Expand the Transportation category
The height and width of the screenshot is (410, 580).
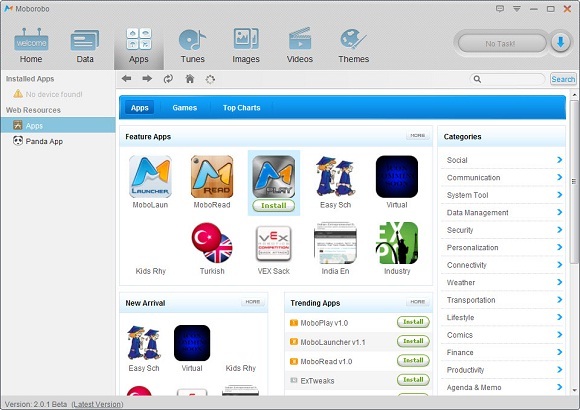pyautogui.click(x=503, y=300)
